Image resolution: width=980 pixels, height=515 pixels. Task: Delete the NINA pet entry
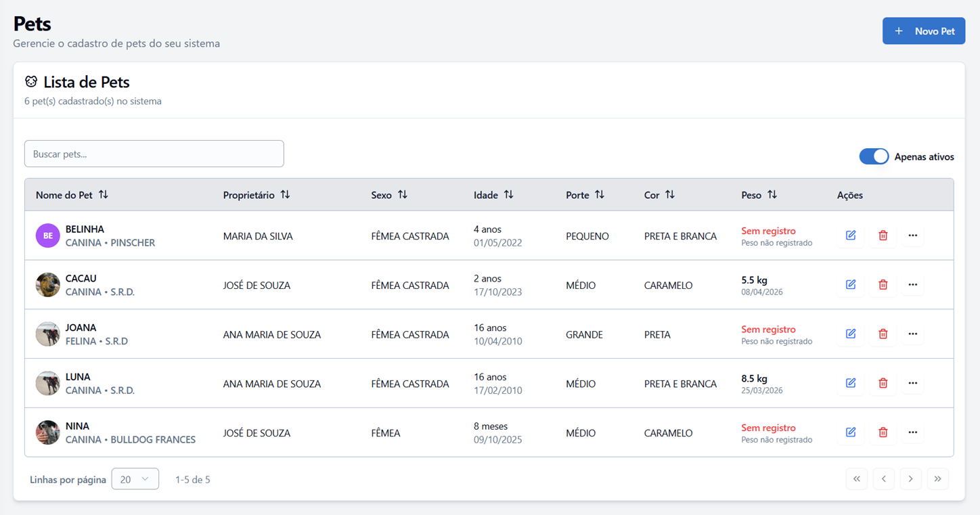tap(883, 432)
